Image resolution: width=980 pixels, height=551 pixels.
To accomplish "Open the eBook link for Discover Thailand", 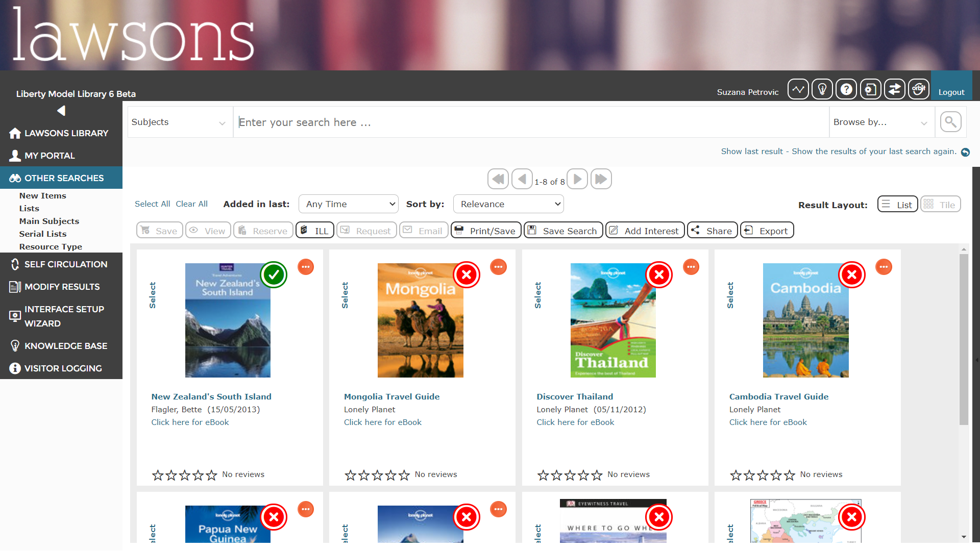I will click(x=575, y=422).
